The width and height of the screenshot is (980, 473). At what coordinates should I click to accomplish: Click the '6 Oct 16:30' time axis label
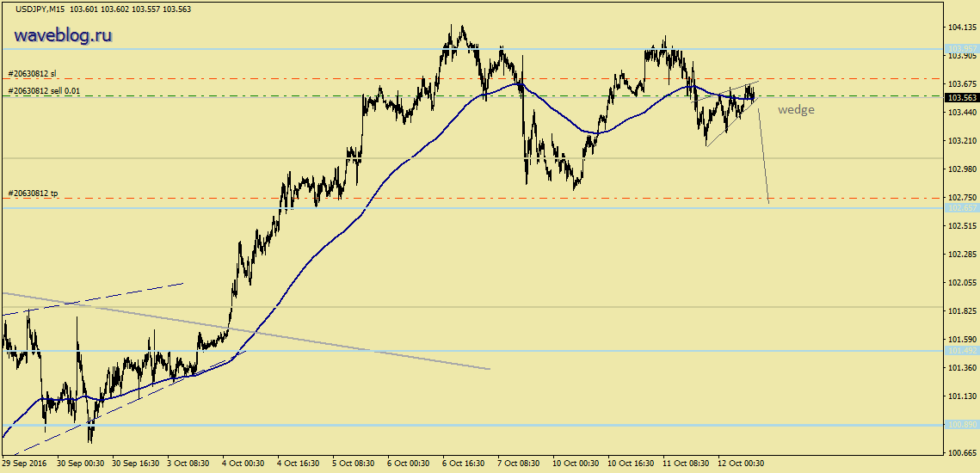pos(461,464)
